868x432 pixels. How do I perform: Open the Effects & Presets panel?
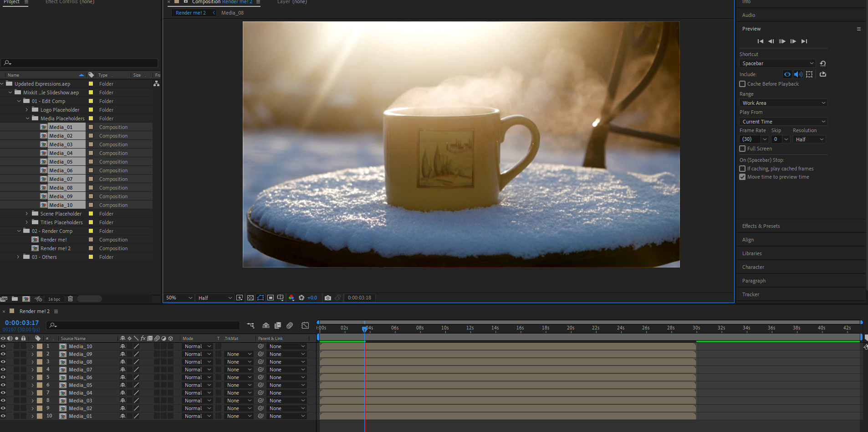pyautogui.click(x=761, y=226)
